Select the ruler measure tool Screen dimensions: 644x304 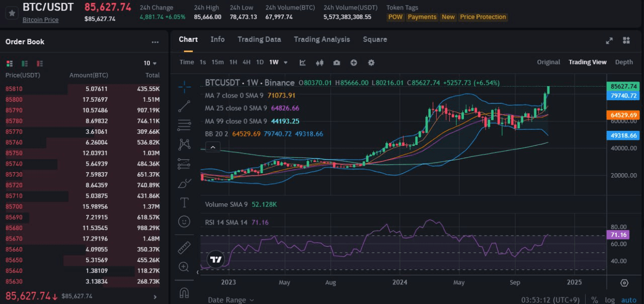184,248
